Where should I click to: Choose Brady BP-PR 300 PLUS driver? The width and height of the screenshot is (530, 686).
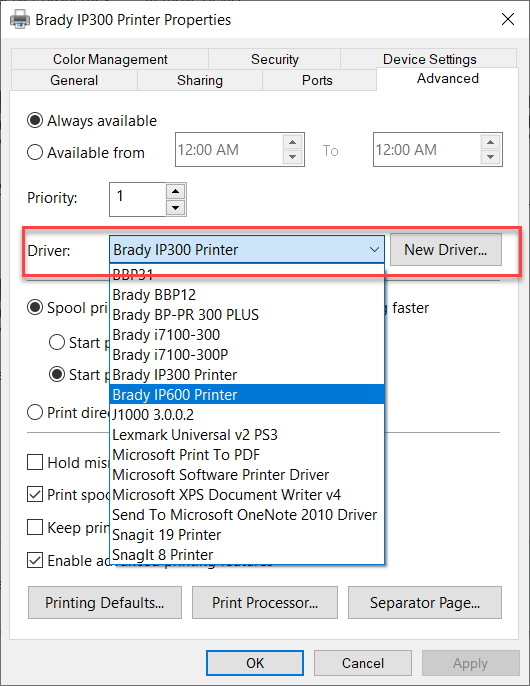(x=247, y=315)
